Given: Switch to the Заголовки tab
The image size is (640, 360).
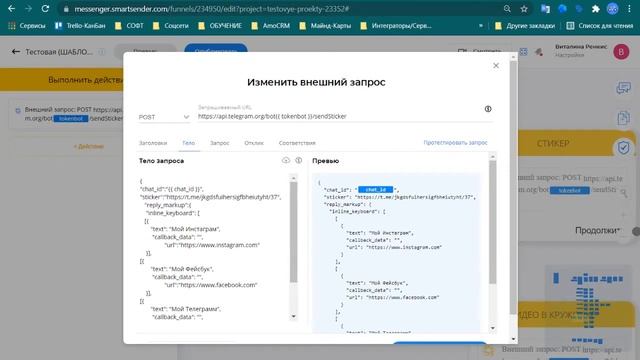Looking at the screenshot, I should pyautogui.click(x=153, y=143).
